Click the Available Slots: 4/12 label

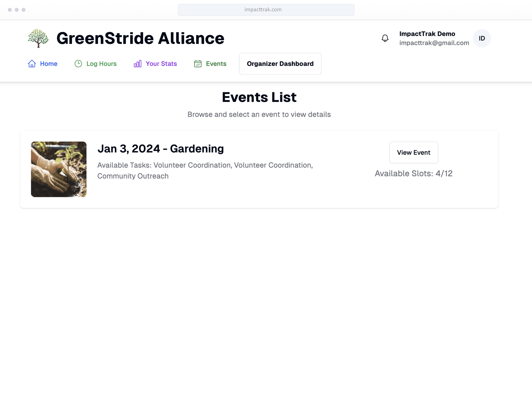pyautogui.click(x=413, y=173)
